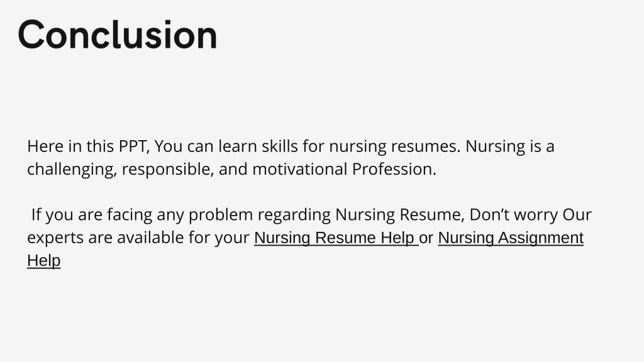Click the word Here starting the first paragraph
Screen dimensions: 644x362
tap(45, 146)
